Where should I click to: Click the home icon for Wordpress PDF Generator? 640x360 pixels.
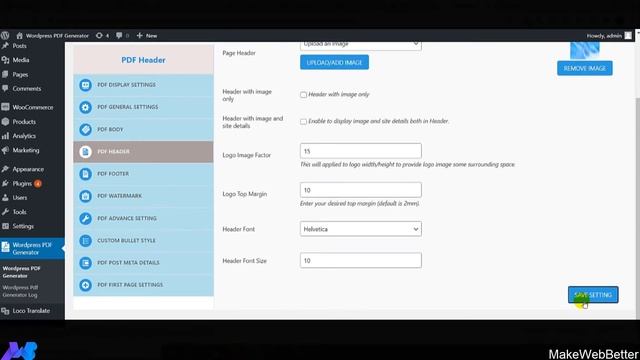(19, 36)
